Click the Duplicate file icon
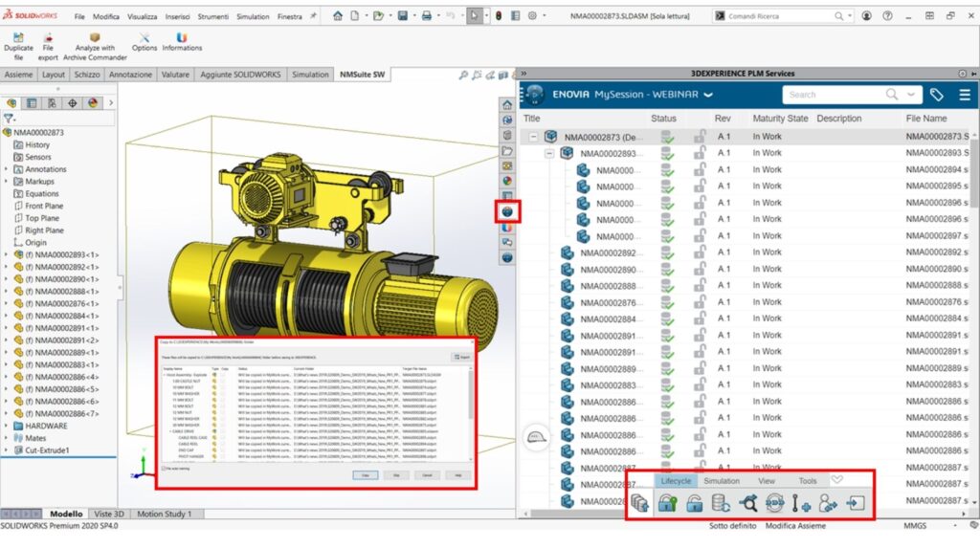This screenshot has width=980, height=548. [x=19, y=36]
